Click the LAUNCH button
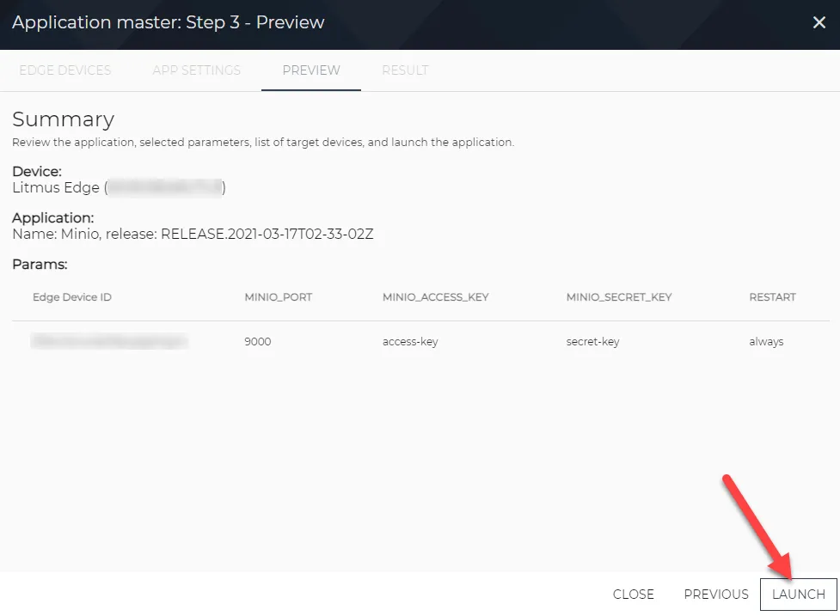The image size is (840, 616). point(798,594)
